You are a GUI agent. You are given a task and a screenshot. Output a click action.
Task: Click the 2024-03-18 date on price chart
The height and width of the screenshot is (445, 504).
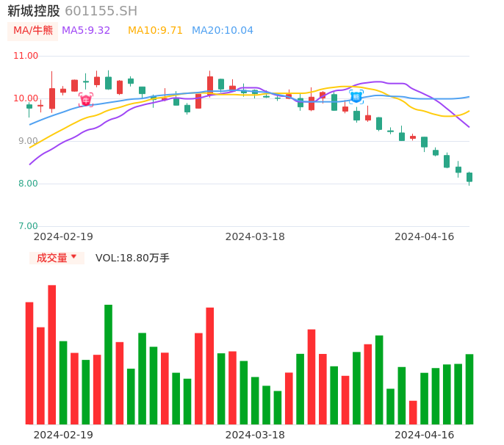tap(255, 236)
